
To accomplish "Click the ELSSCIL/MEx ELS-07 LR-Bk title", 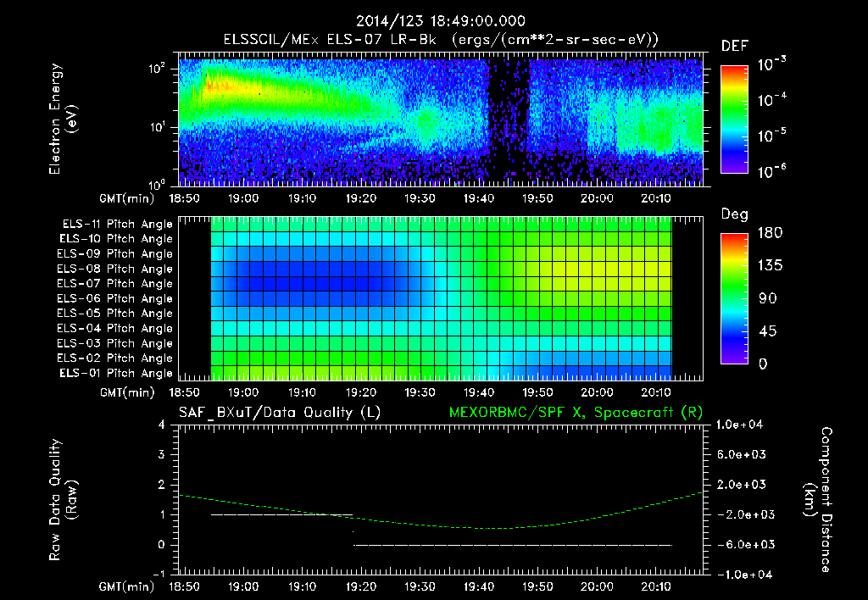I will (330, 39).
